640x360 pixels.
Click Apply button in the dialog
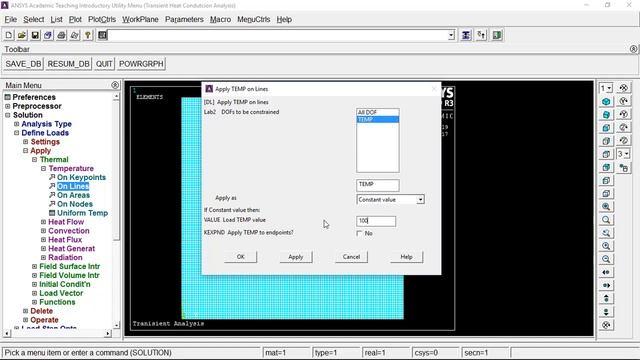click(x=296, y=257)
